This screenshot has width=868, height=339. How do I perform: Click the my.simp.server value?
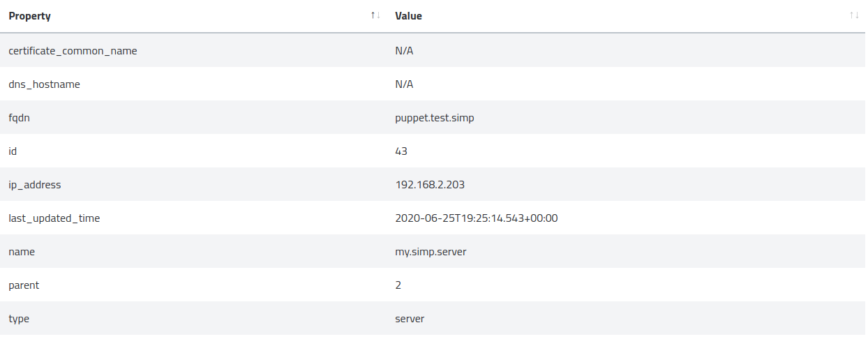pos(431,252)
